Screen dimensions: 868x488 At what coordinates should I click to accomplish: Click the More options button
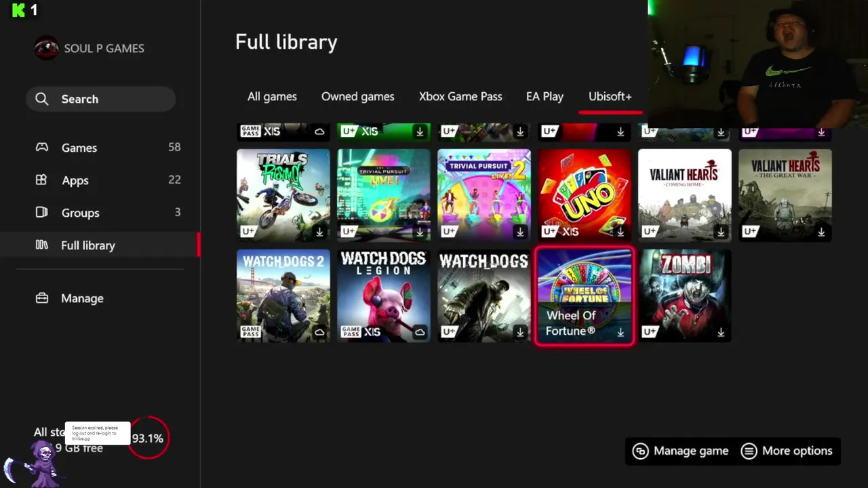[787, 451]
